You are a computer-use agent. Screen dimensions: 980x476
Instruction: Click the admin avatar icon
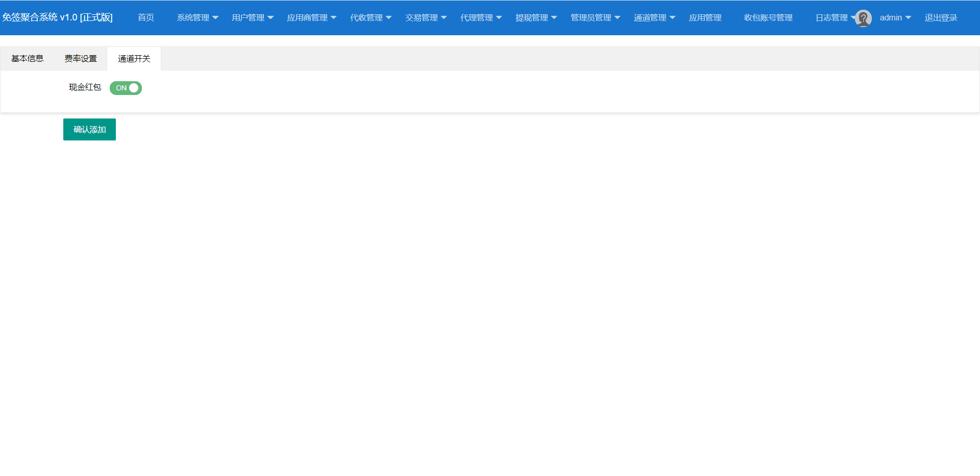(x=863, y=18)
